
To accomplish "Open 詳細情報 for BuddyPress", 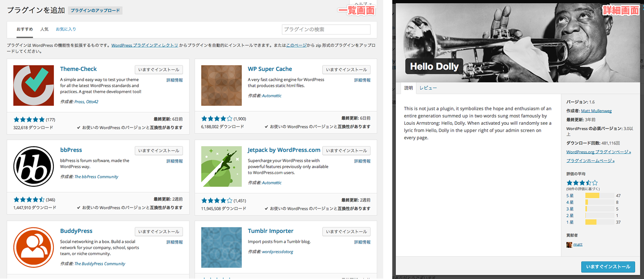I will click(174, 242).
